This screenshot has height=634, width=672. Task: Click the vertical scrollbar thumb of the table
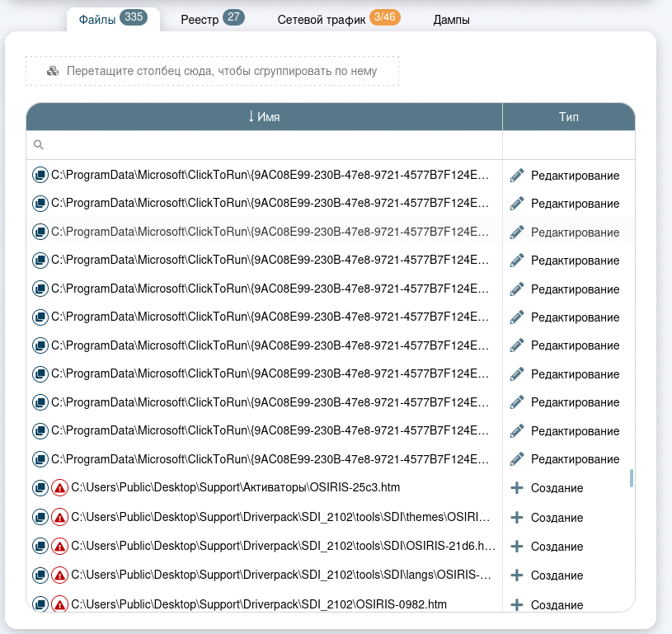point(632,478)
